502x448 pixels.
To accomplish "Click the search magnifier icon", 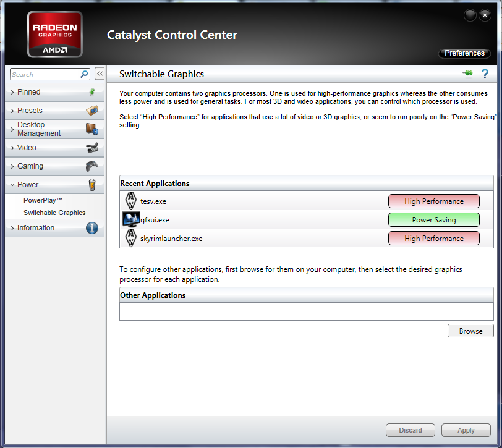I will (84, 74).
